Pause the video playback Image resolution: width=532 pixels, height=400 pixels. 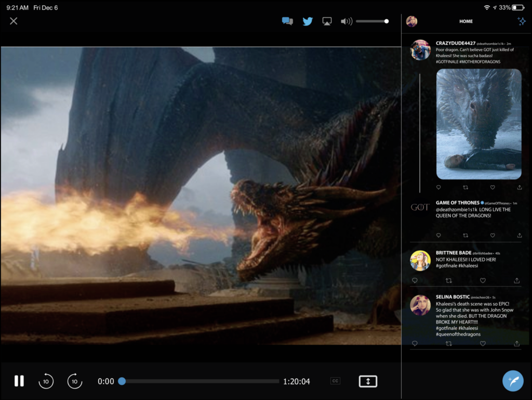(19, 381)
